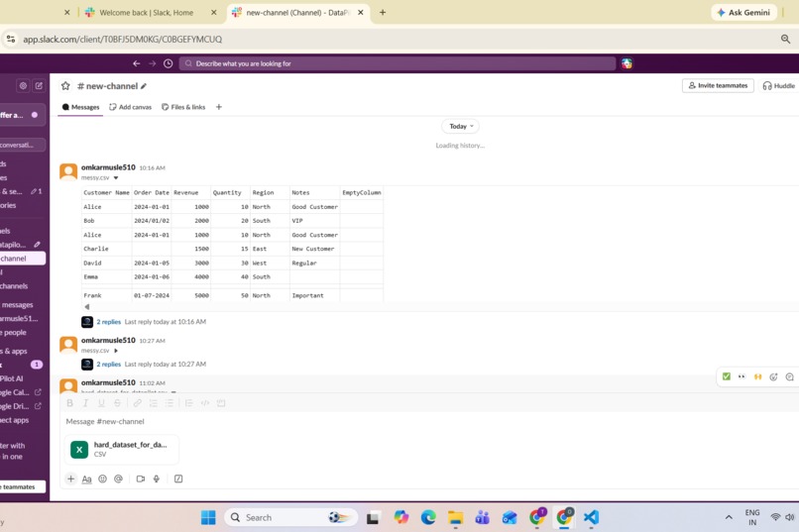Open the emoji picker in composer
799x532 pixels.
click(102, 479)
